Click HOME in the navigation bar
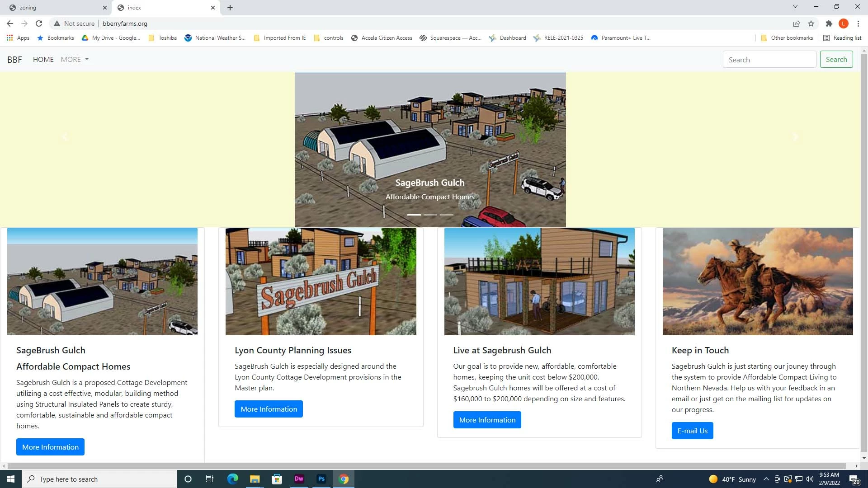 (x=43, y=59)
